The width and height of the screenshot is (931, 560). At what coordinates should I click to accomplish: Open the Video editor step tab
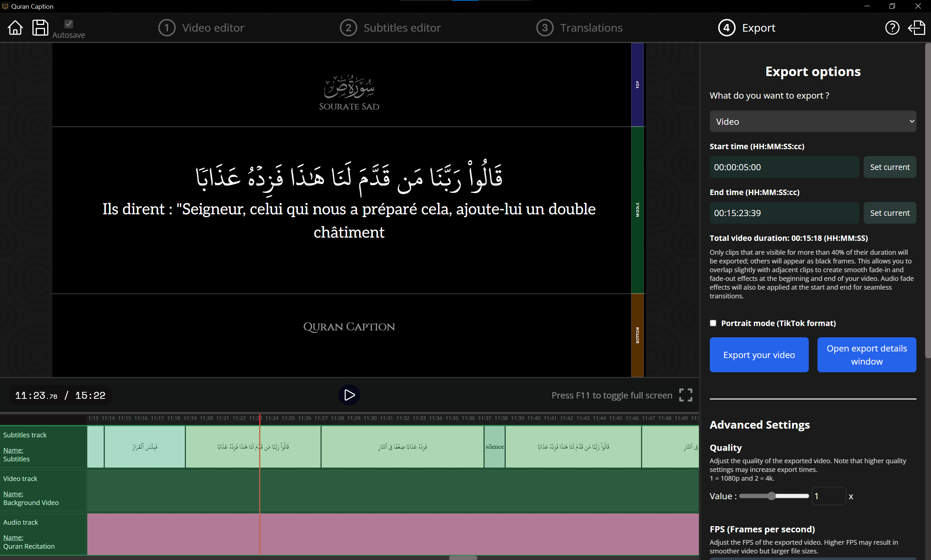click(x=202, y=28)
